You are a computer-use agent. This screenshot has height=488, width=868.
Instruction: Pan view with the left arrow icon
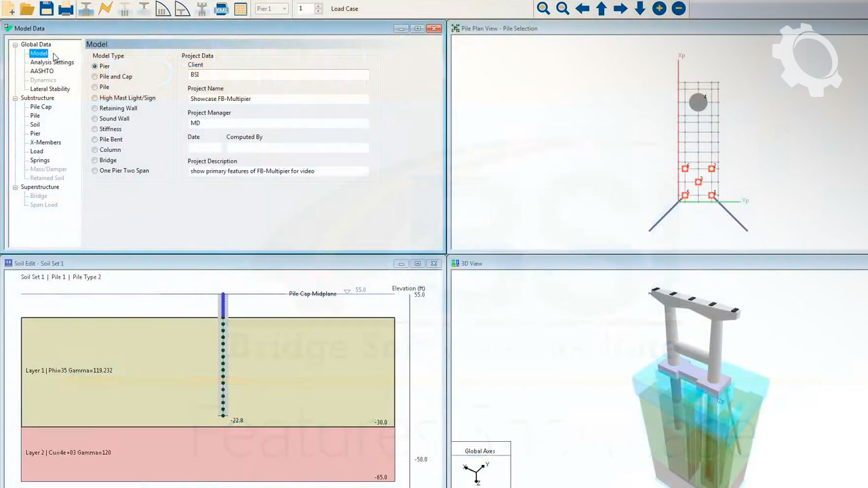click(x=582, y=9)
